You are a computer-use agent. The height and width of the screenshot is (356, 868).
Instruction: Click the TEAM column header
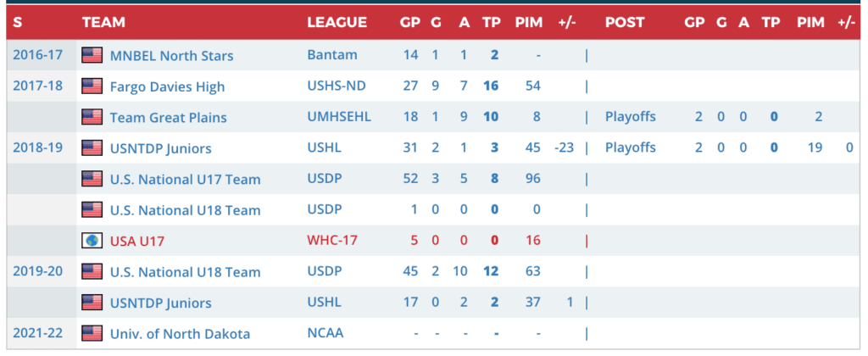coord(103,23)
